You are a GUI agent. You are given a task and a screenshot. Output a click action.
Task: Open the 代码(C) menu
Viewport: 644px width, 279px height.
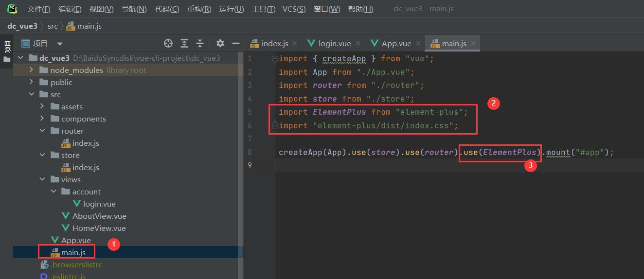(x=167, y=9)
